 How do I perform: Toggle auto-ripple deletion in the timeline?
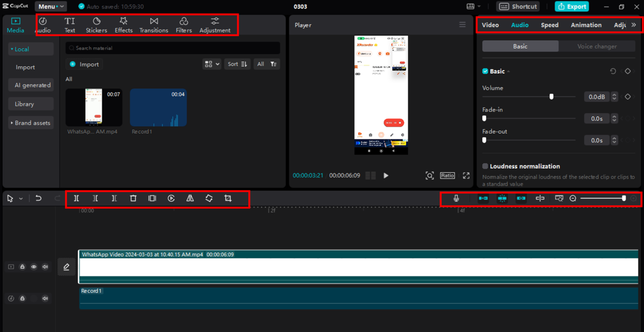[482, 198]
